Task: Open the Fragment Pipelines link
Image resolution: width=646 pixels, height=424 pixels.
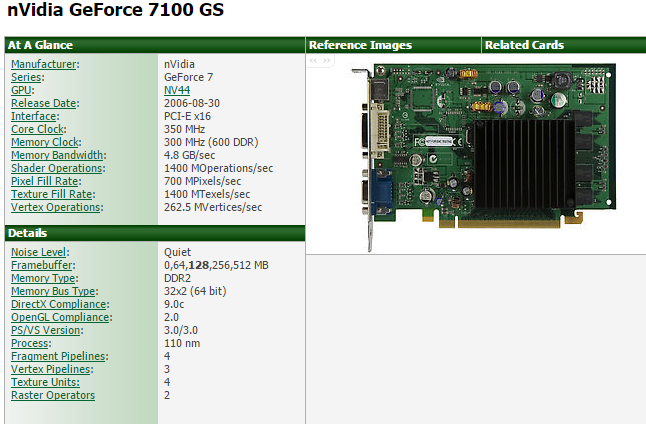Action: pos(59,356)
